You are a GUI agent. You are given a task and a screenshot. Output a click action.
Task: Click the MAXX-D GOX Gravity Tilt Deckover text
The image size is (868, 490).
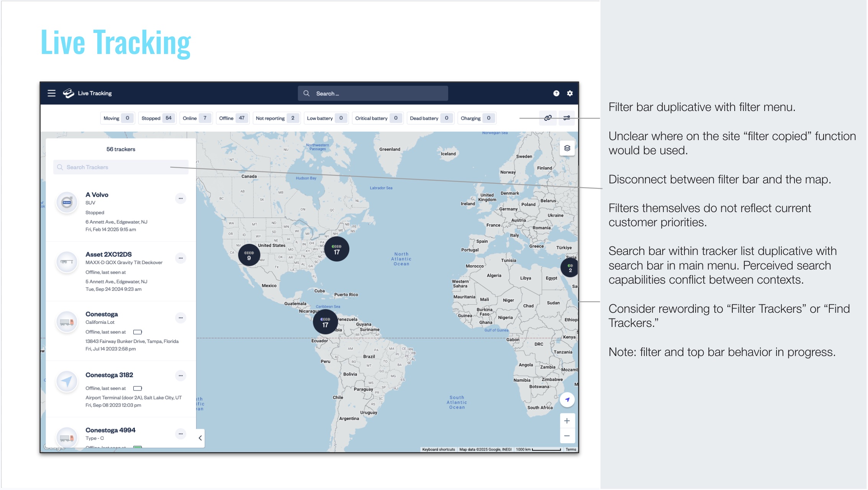point(124,262)
